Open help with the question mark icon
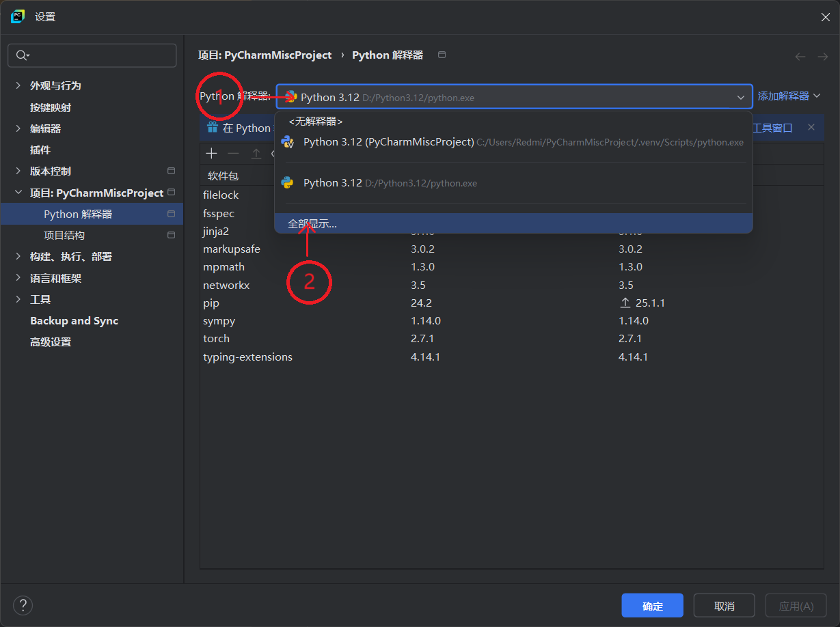The width and height of the screenshot is (840, 627). 23,605
